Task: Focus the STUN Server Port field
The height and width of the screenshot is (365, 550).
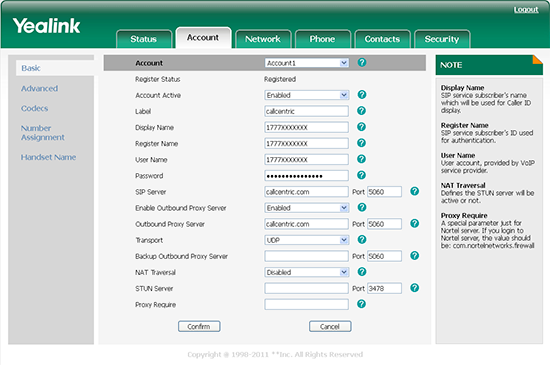Action: [384, 289]
